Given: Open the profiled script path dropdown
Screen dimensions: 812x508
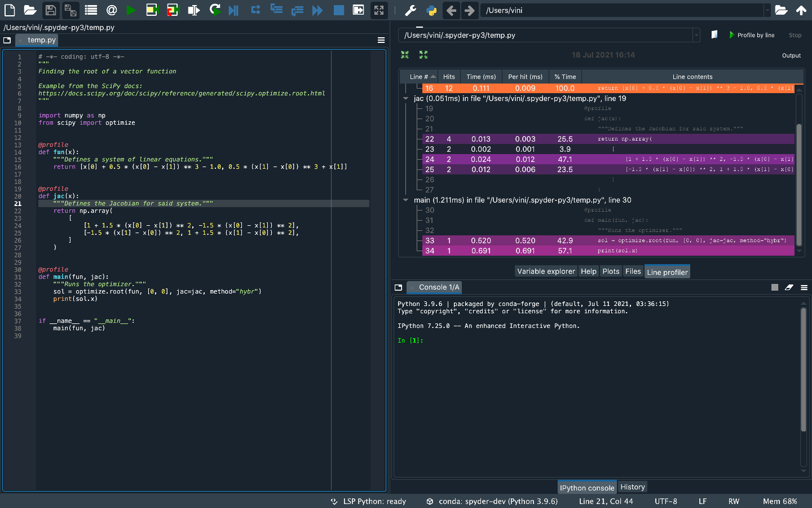Looking at the screenshot, I should [696, 34].
